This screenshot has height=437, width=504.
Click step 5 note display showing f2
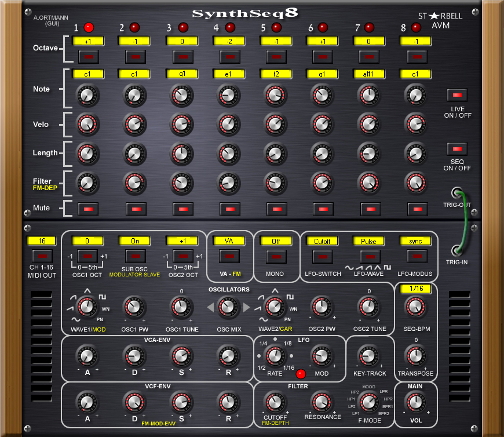click(x=276, y=74)
